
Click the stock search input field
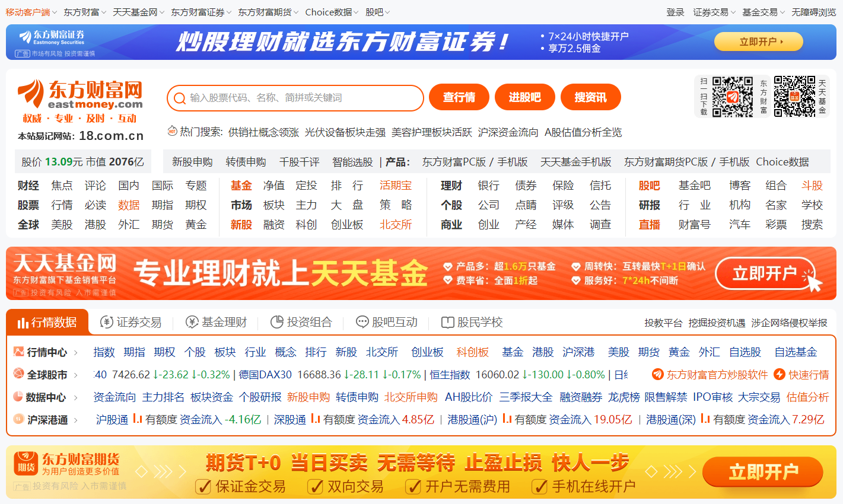click(x=295, y=98)
